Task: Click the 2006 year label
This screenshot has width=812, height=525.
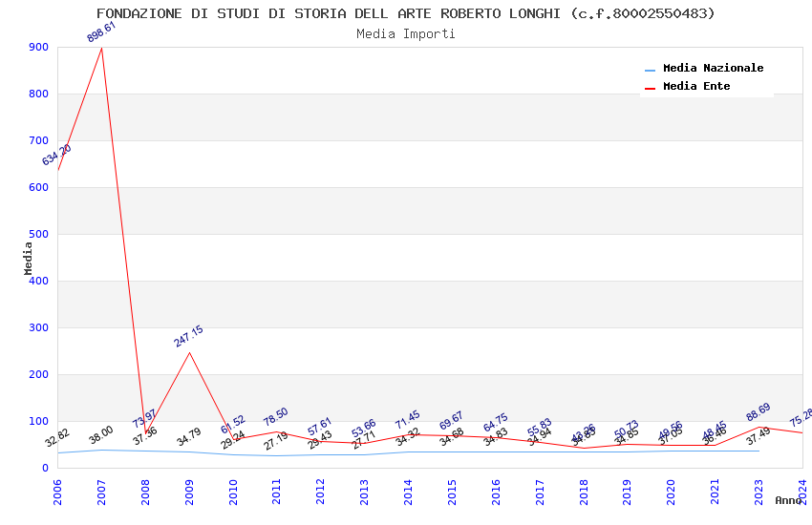Action: (57, 492)
